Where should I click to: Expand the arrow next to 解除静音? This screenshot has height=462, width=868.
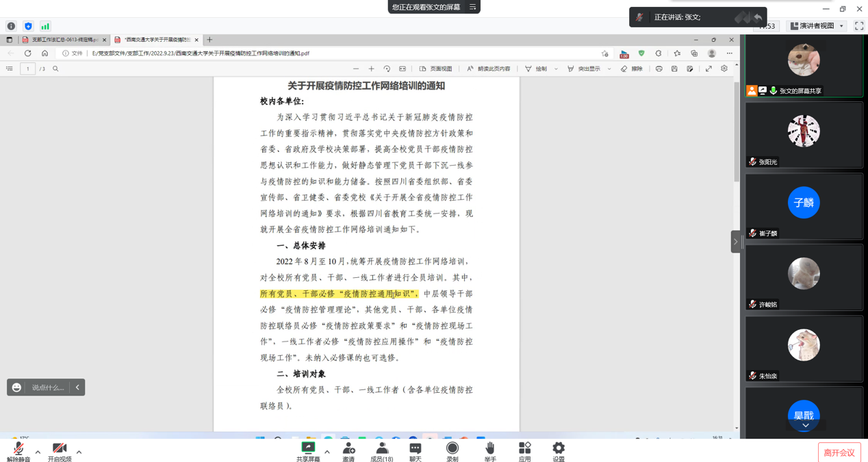(x=38, y=452)
